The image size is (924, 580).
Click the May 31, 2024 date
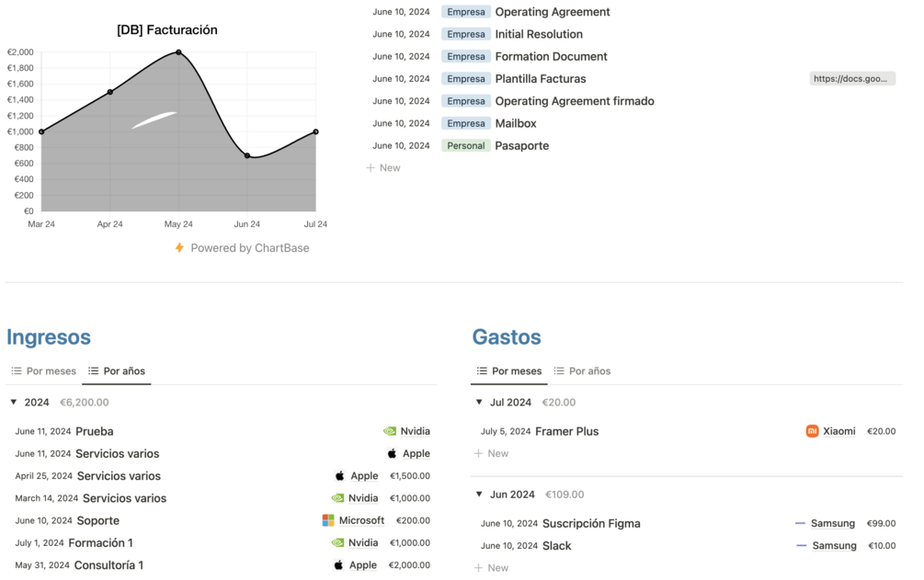coord(42,565)
